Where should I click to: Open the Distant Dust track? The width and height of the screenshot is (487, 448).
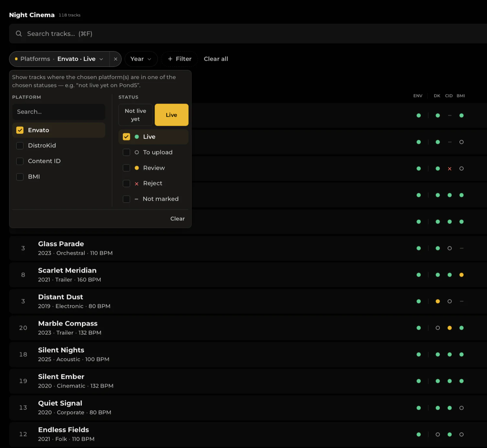point(248,301)
